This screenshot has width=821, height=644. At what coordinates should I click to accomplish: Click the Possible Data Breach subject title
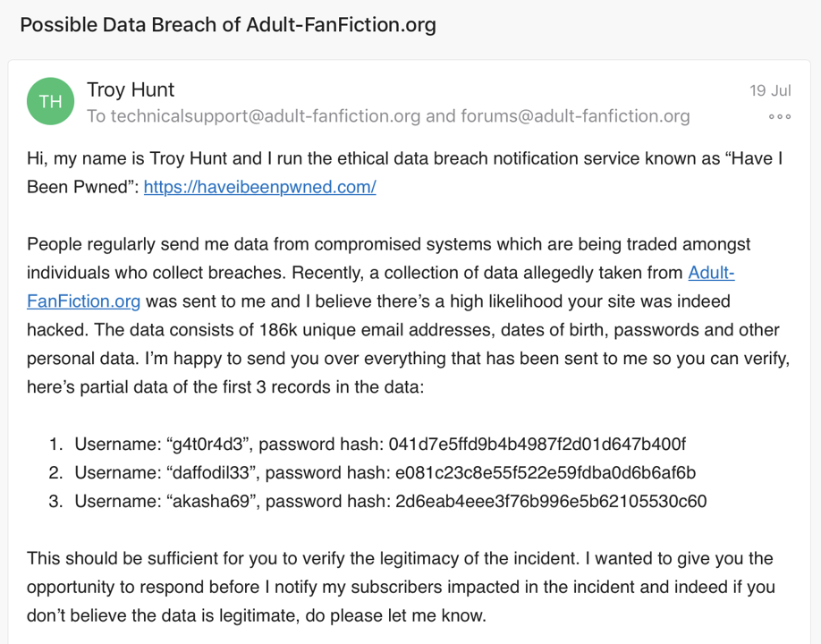click(228, 24)
